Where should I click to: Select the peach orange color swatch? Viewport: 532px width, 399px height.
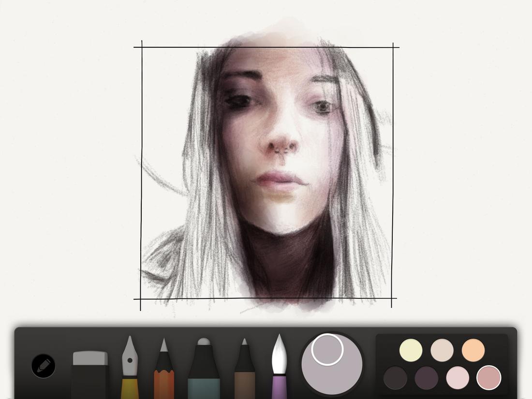[x=473, y=350]
